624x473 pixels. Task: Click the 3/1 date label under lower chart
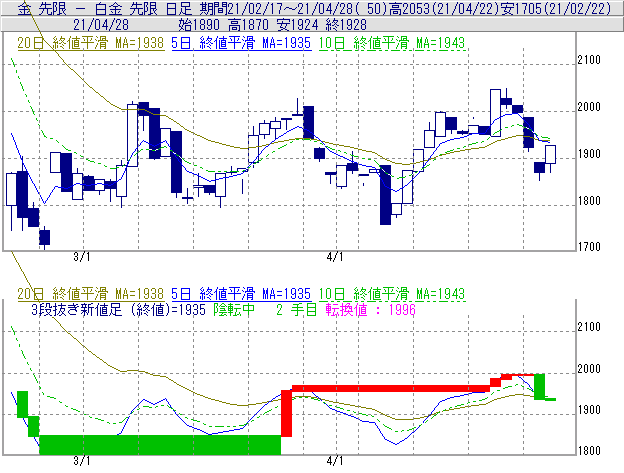tap(82, 461)
